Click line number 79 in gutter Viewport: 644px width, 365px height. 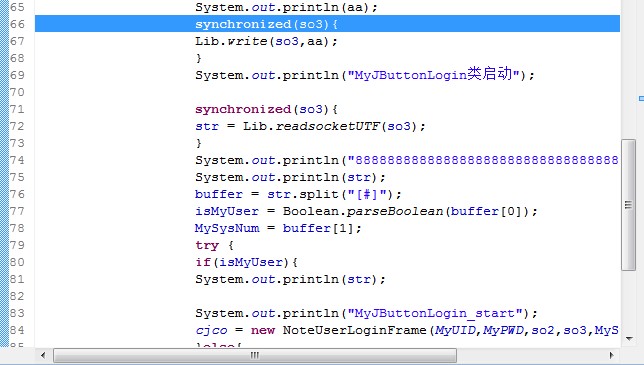tap(17, 246)
